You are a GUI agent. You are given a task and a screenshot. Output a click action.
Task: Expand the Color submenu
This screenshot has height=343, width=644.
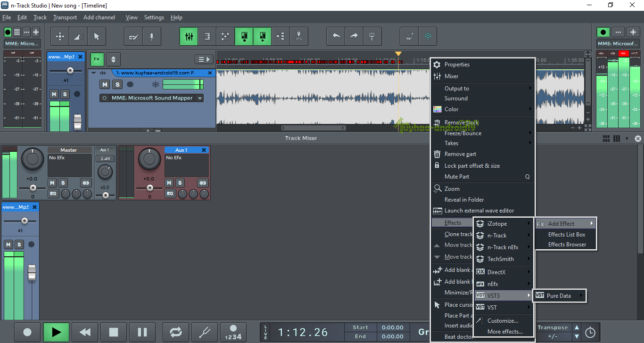click(483, 109)
